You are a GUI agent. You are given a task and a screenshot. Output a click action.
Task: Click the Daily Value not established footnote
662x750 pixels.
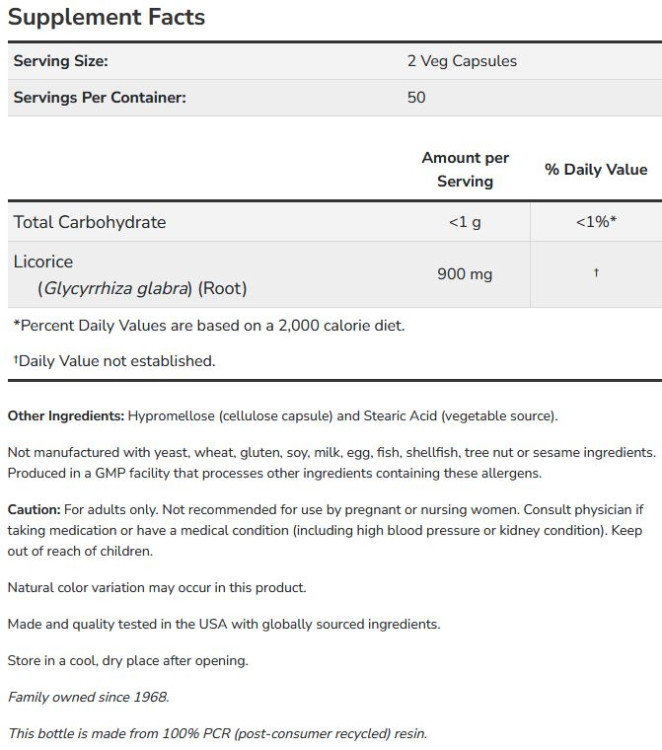click(x=114, y=361)
